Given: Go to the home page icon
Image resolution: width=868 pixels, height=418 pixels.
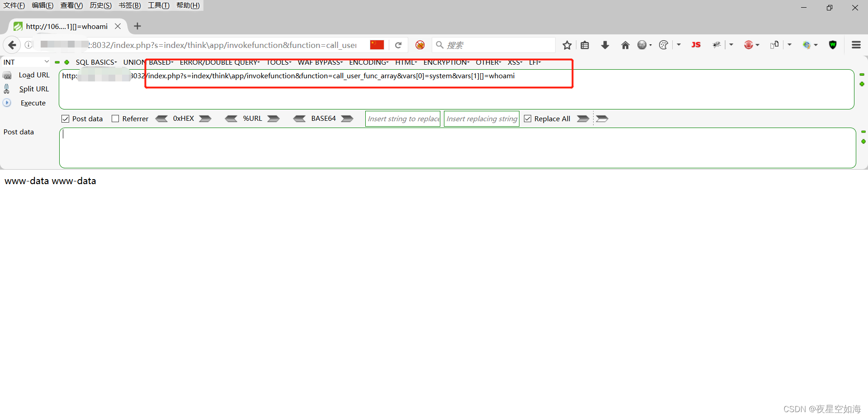Looking at the screenshot, I should coord(625,45).
